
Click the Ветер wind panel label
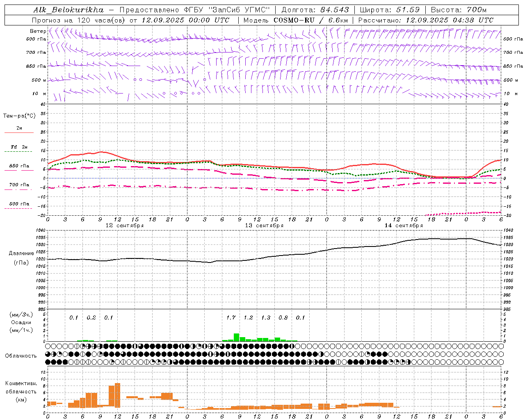coord(38,31)
